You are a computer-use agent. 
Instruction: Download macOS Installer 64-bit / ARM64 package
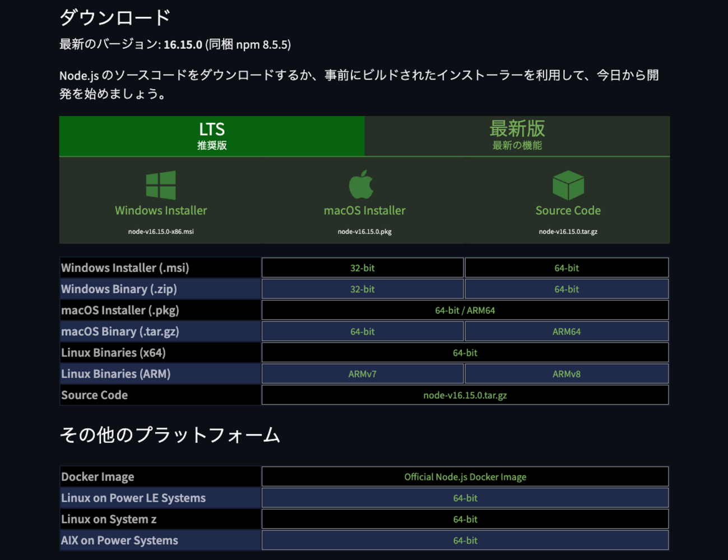click(465, 311)
